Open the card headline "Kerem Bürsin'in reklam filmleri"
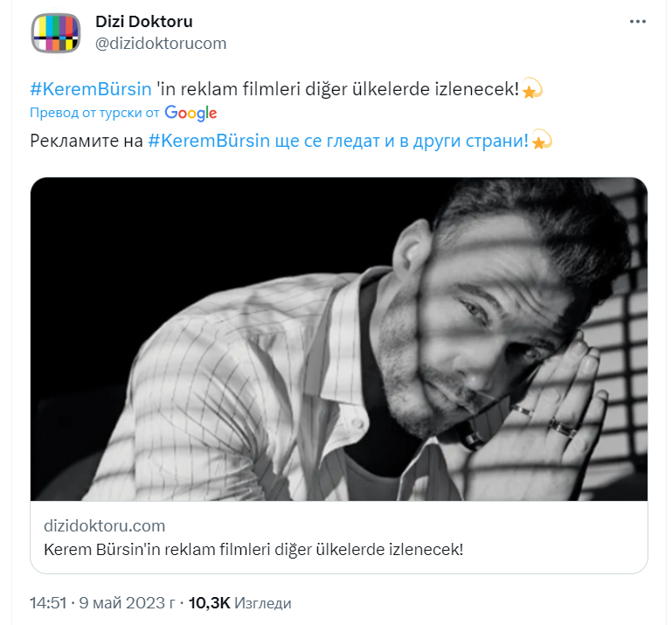The width and height of the screenshot is (672, 625). pos(253,549)
